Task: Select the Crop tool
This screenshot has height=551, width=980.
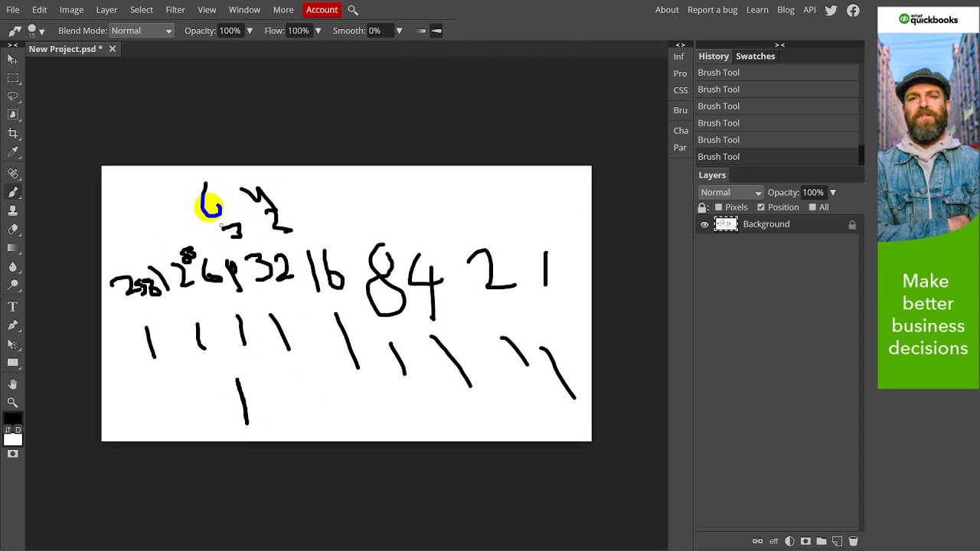Action: 13,133
